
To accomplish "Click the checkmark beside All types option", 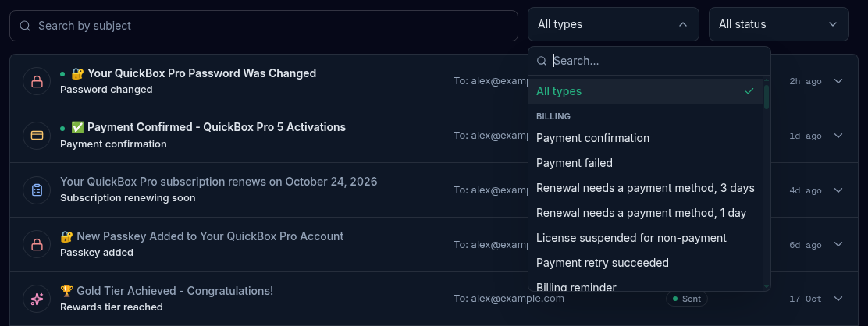I will (749, 91).
